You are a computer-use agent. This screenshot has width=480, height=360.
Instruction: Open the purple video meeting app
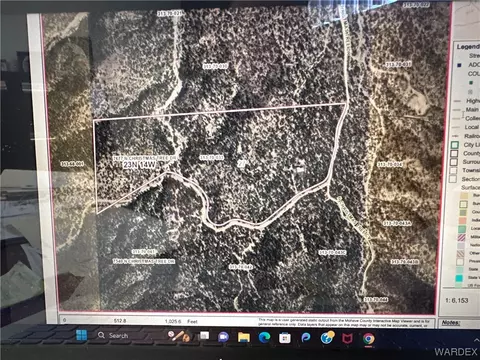click(223, 337)
